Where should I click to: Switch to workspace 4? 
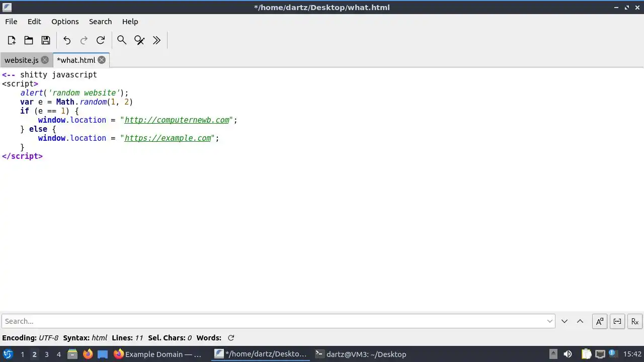tap(59, 354)
